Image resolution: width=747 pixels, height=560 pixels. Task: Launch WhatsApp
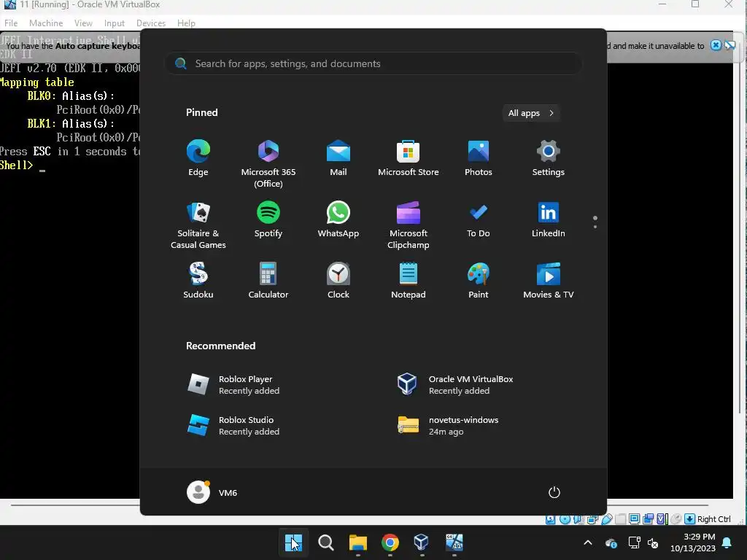coord(338,219)
